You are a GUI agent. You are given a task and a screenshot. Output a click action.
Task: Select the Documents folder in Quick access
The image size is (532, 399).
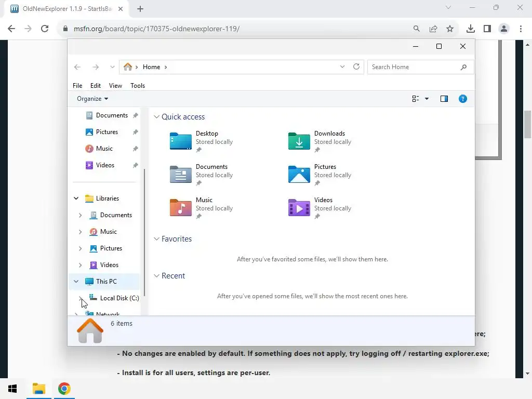(x=180, y=175)
